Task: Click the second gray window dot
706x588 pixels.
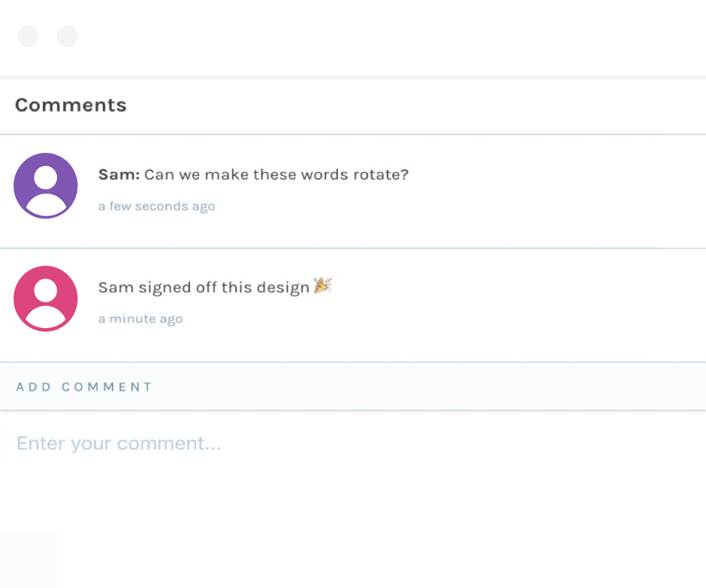Action: point(67,36)
